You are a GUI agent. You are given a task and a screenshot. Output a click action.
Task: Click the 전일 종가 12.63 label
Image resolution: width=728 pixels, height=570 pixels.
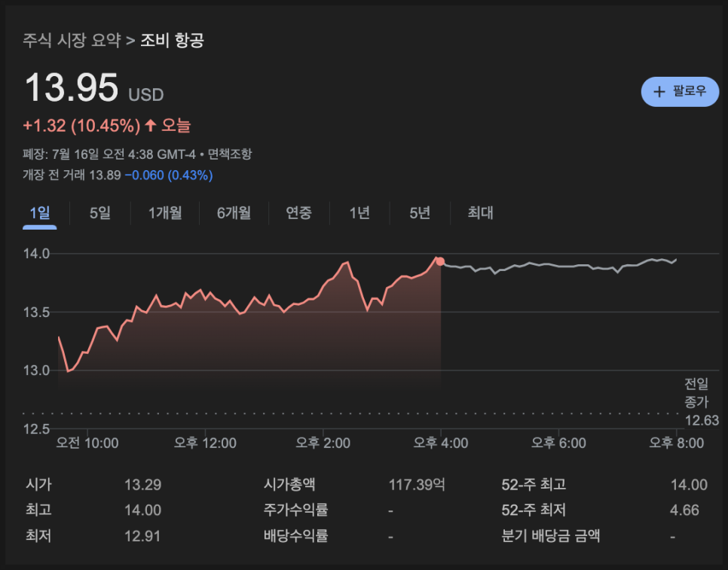(696, 401)
